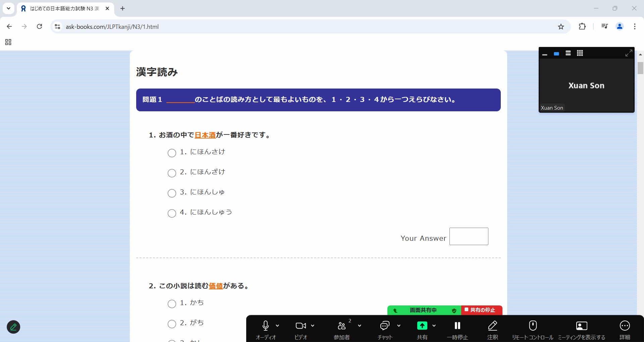Image resolution: width=644 pixels, height=342 pixels.
Task: Select answer 1 にほんさけ radio button
Action: (x=172, y=153)
